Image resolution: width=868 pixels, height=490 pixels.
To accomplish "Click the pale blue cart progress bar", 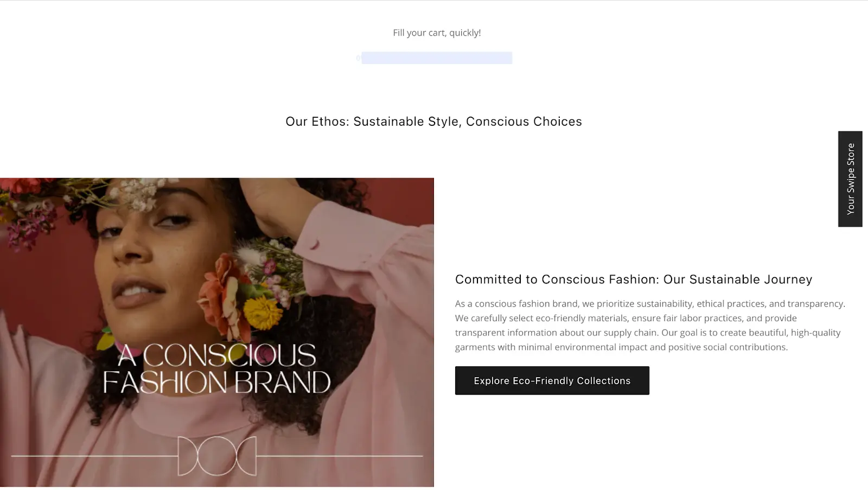I will pos(437,58).
